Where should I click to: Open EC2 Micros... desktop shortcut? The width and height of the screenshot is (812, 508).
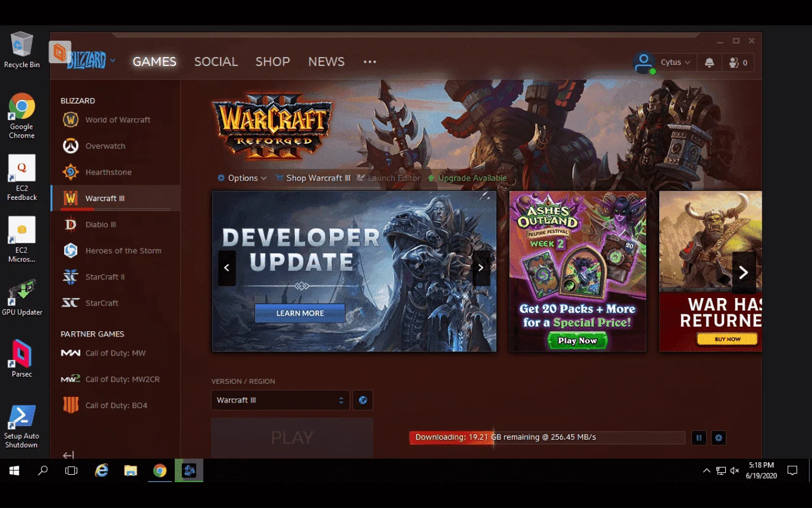pyautogui.click(x=22, y=240)
